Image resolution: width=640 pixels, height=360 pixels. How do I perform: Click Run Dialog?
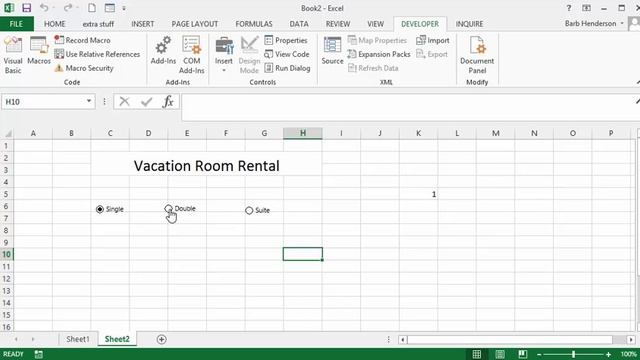287,68
